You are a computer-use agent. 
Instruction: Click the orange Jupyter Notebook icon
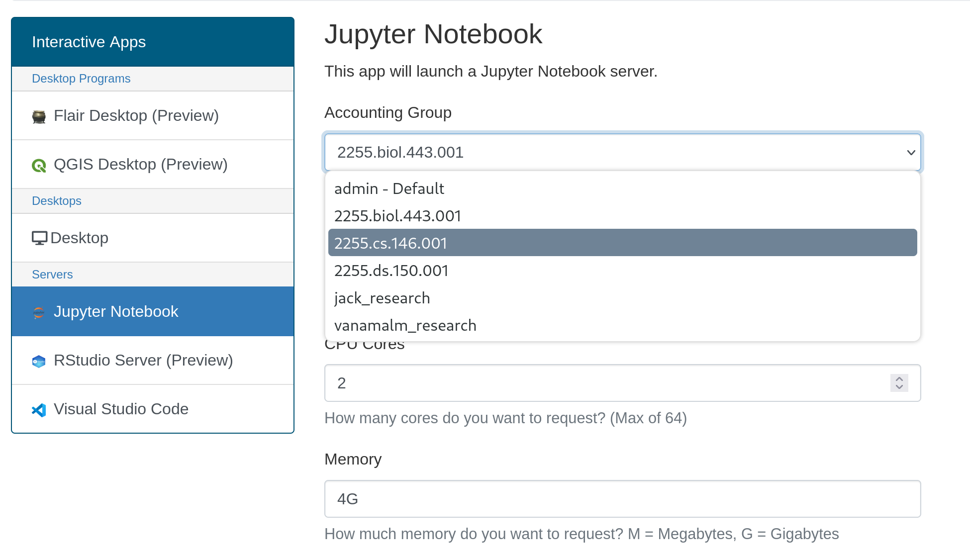39,312
